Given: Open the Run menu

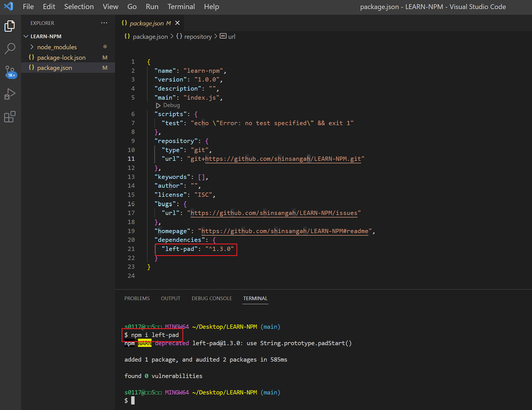Looking at the screenshot, I should 152,6.
